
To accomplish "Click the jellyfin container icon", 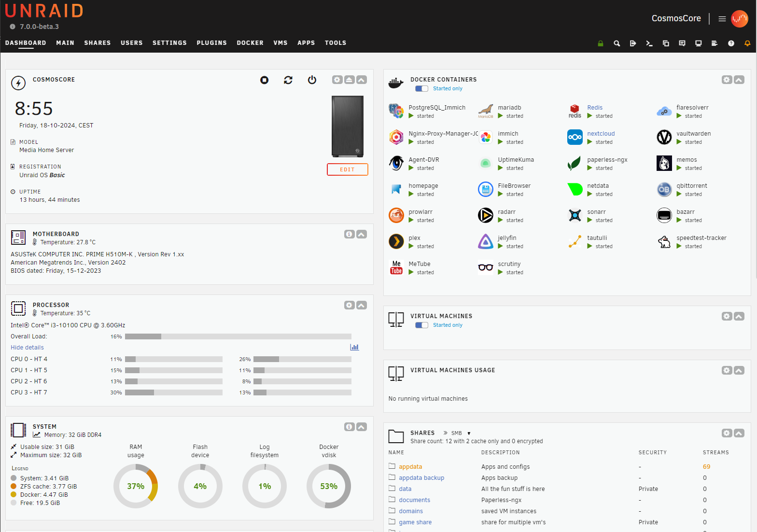I will pyautogui.click(x=486, y=241).
